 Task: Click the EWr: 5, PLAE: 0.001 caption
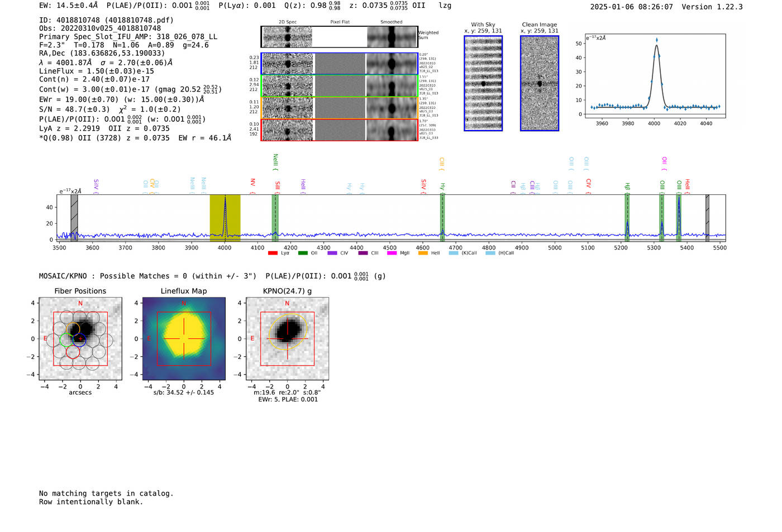click(x=288, y=400)
